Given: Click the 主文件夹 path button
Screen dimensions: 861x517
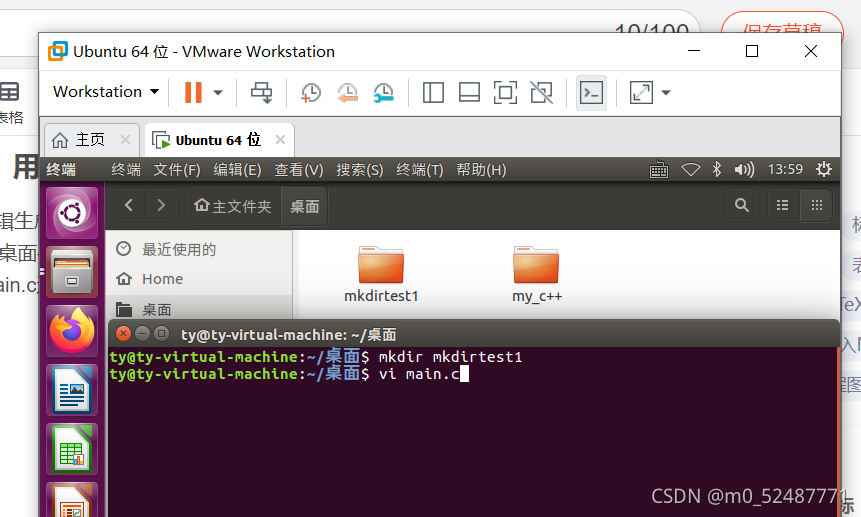Looking at the screenshot, I should tap(233, 206).
